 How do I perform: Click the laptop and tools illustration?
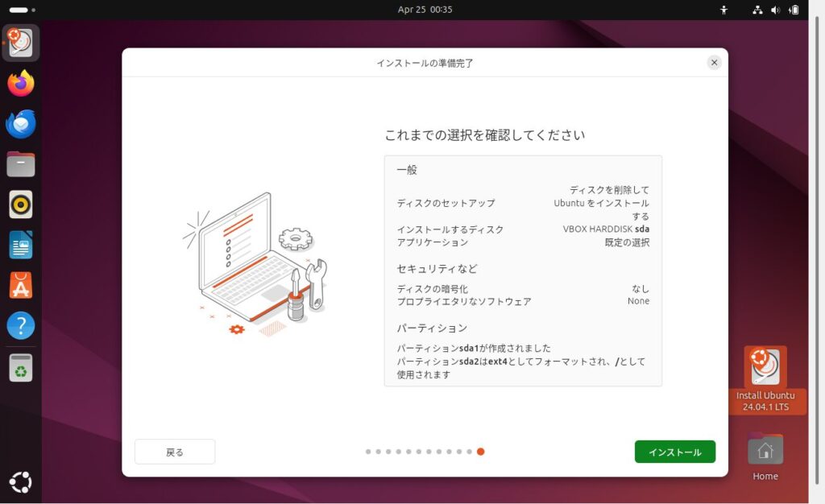click(255, 264)
